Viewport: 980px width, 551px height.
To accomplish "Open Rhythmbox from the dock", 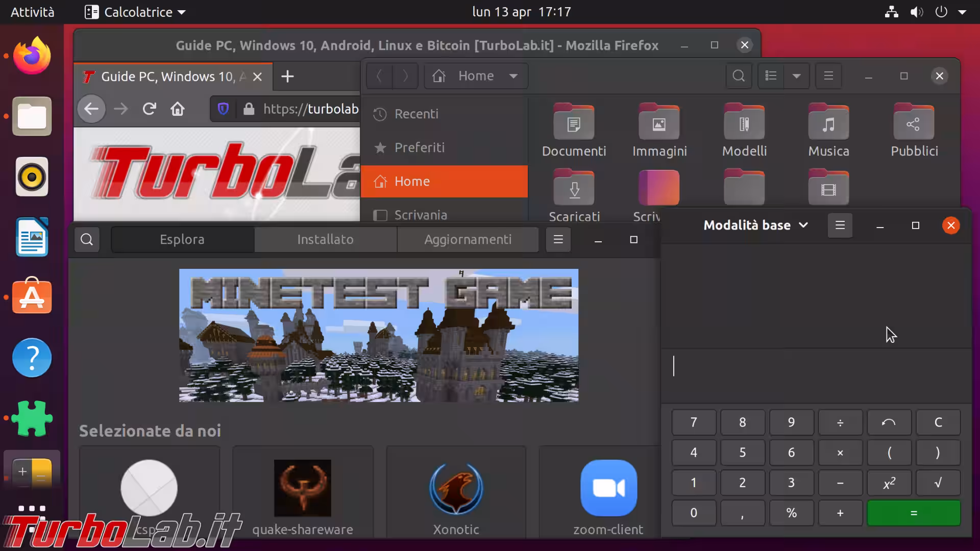I will [32, 177].
